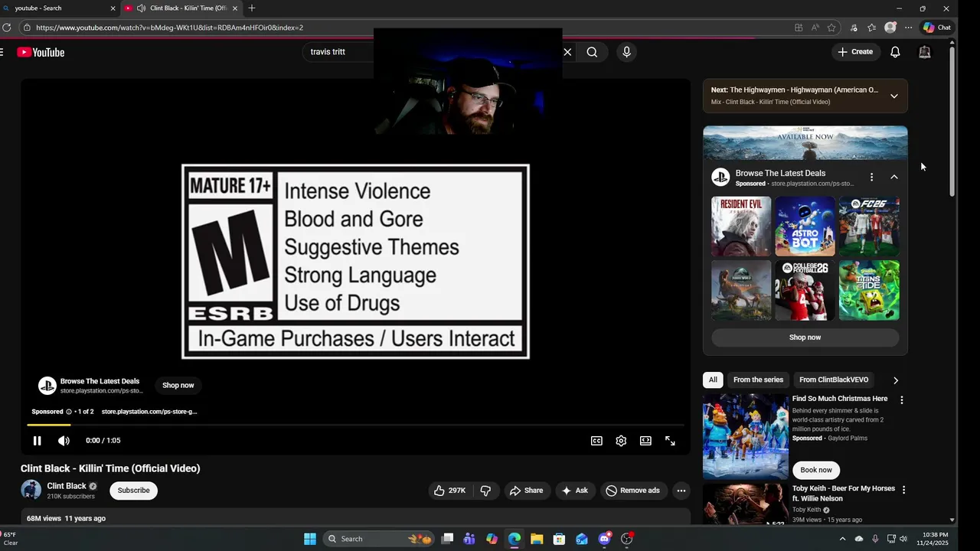Mute the video with the speaker icon
980x551 pixels.
64,441
